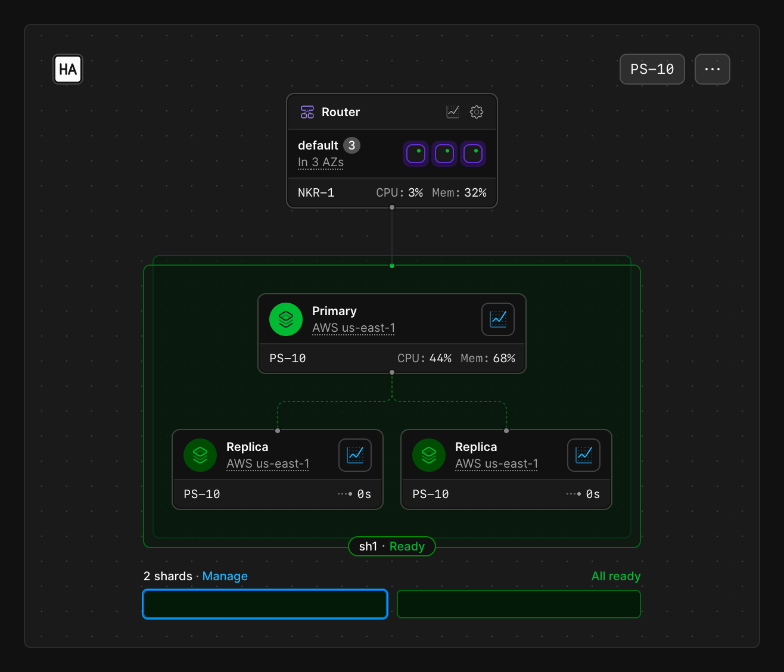
Task: Click the default router count badge 3
Action: pos(351,145)
